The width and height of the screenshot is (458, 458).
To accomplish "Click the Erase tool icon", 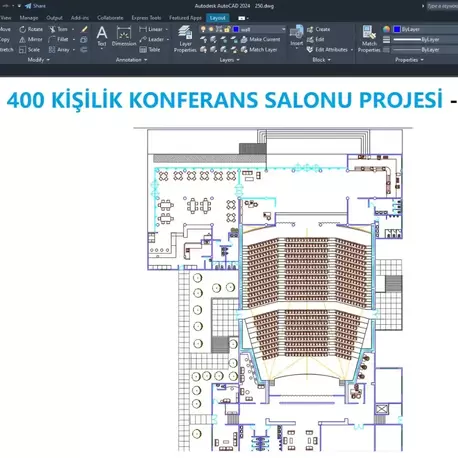I will click(x=84, y=29).
